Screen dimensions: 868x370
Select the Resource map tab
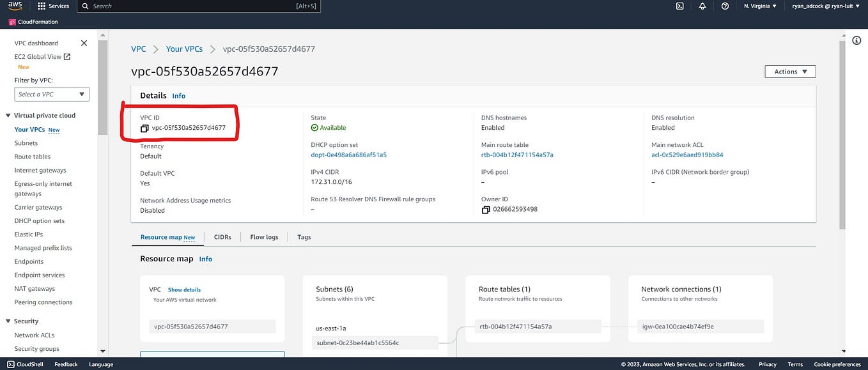click(167, 237)
